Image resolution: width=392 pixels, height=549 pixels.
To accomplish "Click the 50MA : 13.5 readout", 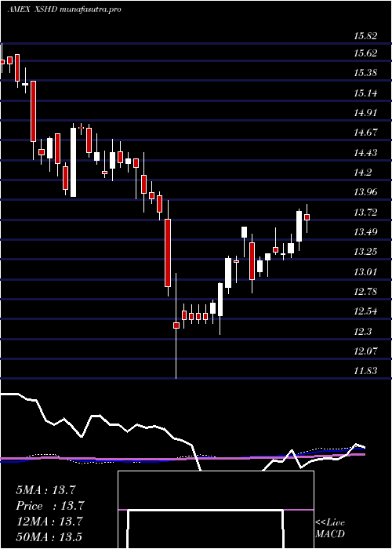I will [x=49, y=536].
